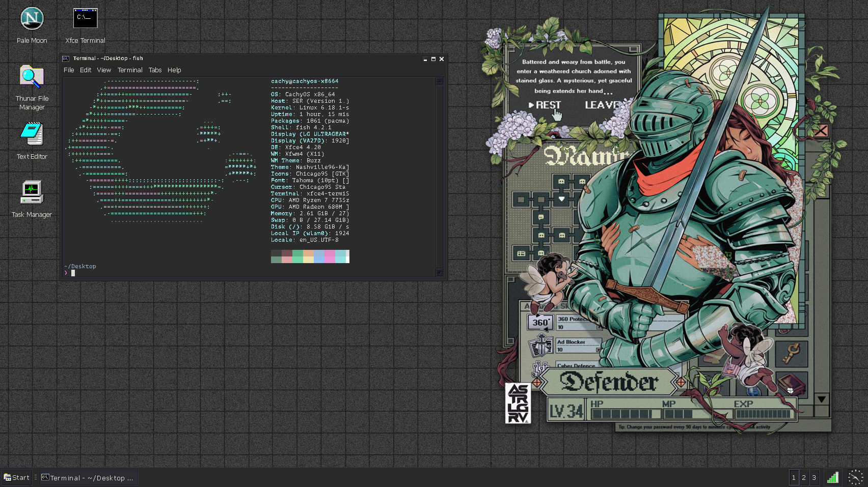Click the 'Shell: fish 4.2.1' line
Screen dimensions: 868x487
301,128
